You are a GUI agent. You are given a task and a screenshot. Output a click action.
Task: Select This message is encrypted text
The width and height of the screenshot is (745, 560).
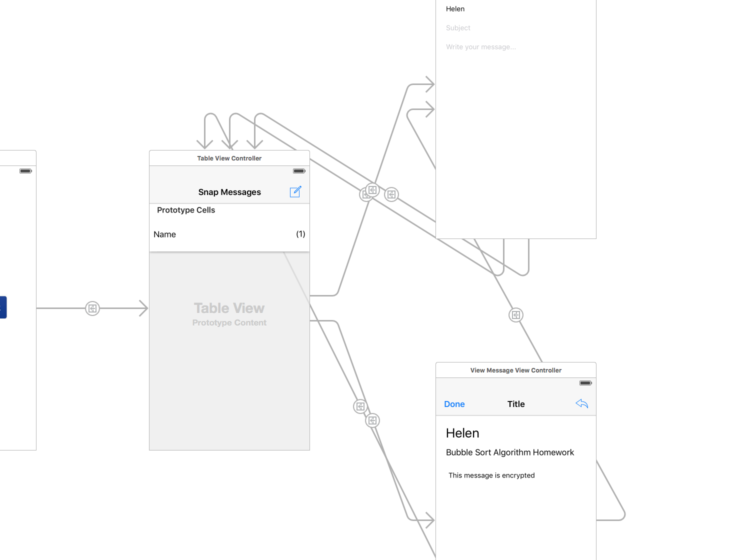[x=491, y=475]
